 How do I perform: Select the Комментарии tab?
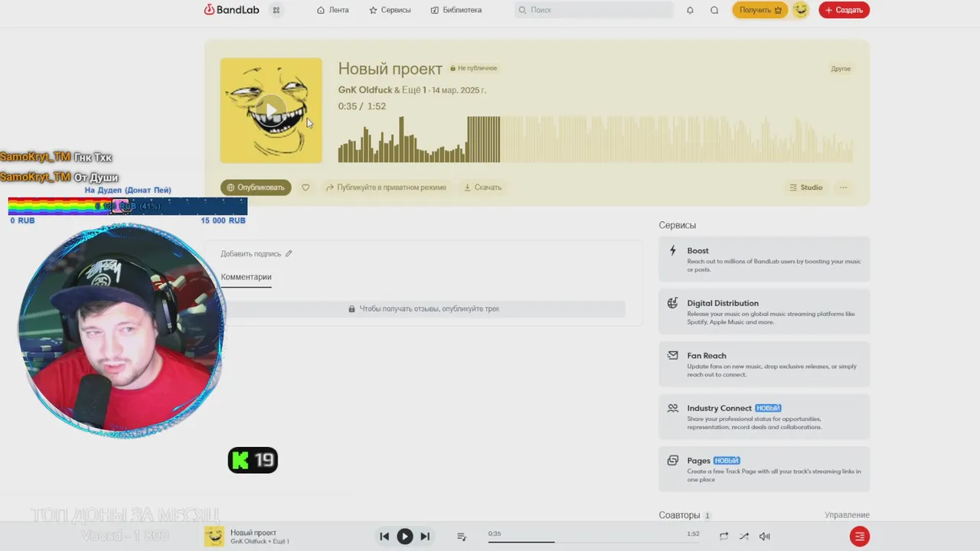(x=247, y=277)
